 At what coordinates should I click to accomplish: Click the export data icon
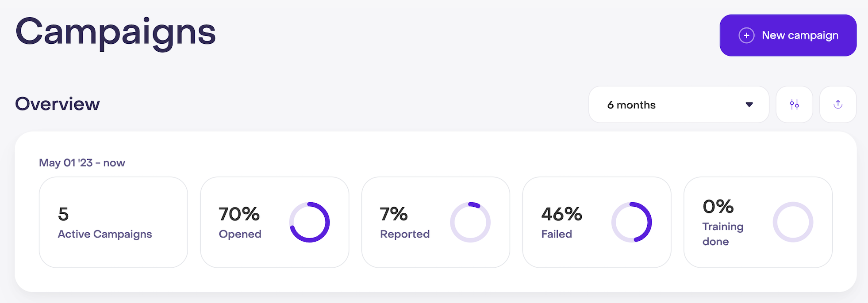coord(837,104)
